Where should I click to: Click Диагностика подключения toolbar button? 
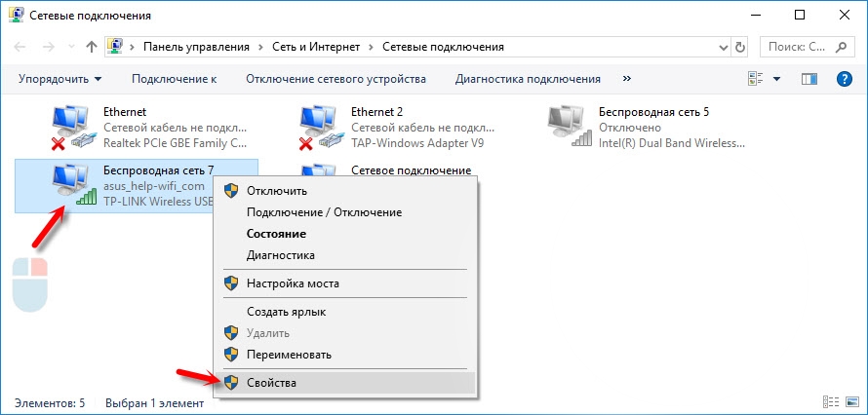(x=530, y=79)
